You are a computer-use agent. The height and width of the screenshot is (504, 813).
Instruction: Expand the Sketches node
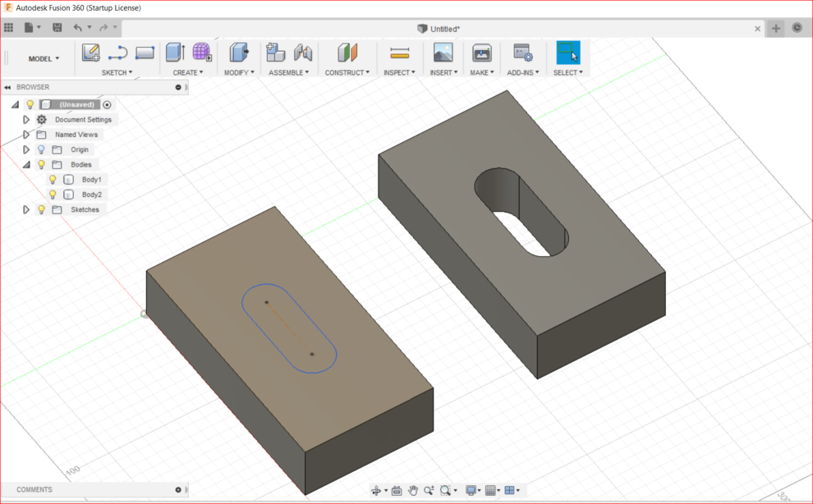click(26, 209)
